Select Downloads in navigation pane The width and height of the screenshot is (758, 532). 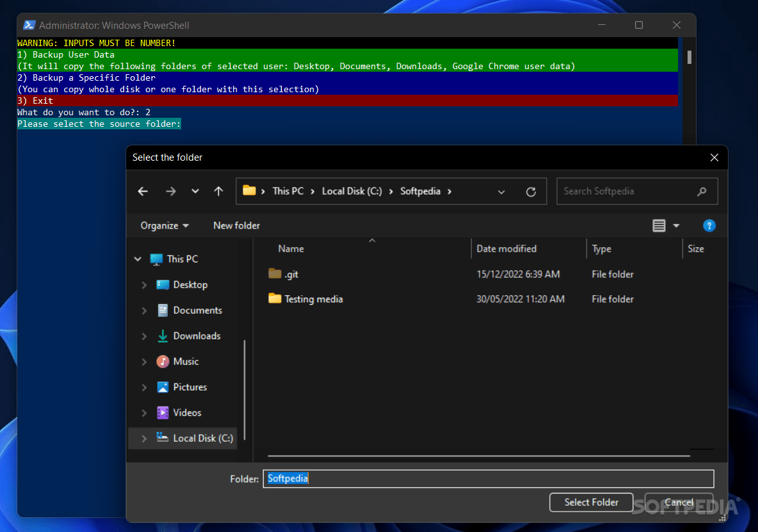tap(197, 336)
